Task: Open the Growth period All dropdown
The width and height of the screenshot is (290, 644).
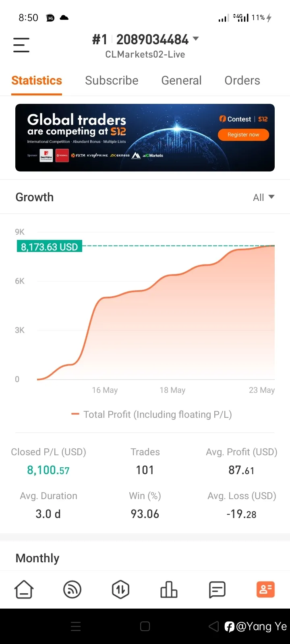Action: tap(264, 197)
